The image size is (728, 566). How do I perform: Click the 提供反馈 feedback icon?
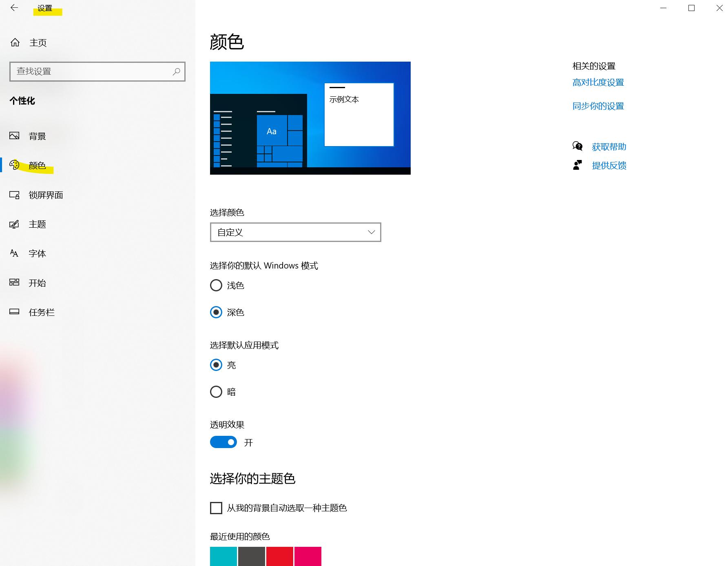[x=576, y=165]
